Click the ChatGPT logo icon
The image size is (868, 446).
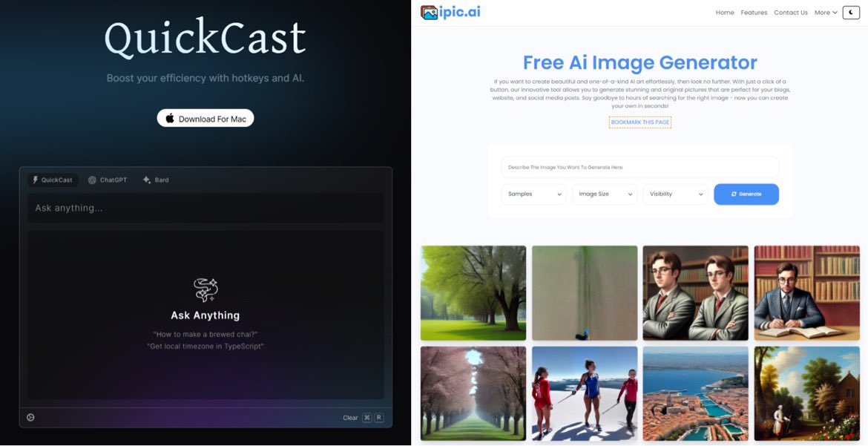[x=92, y=180]
